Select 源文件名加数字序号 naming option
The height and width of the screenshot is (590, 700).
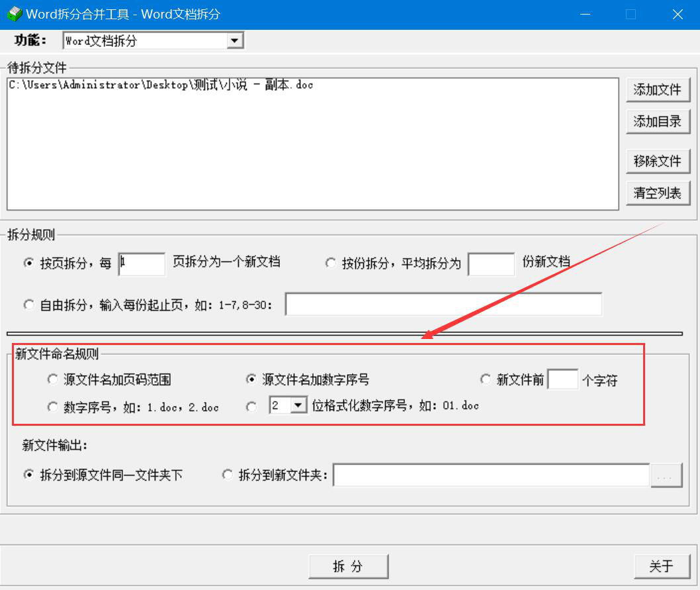point(251,379)
